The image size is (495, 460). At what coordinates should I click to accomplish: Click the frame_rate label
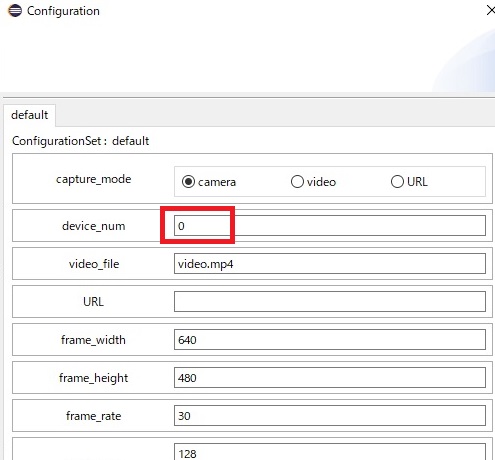(93, 416)
